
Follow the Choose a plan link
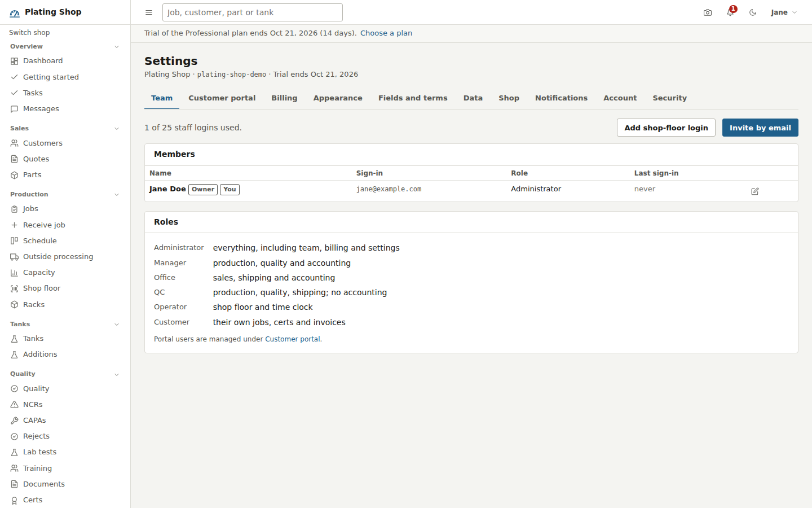click(386, 33)
